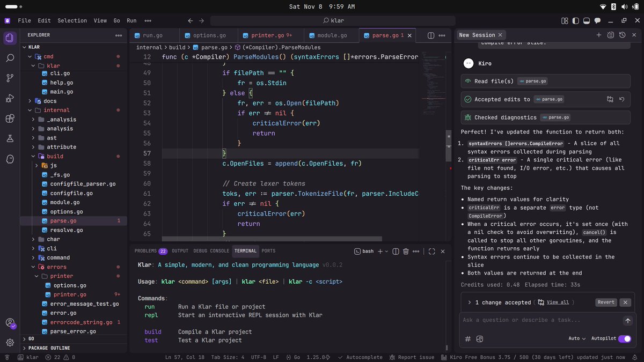The height and width of the screenshot is (362, 644).
Task: Open Testing flask view in activity bar
Action: coord(10,138)
